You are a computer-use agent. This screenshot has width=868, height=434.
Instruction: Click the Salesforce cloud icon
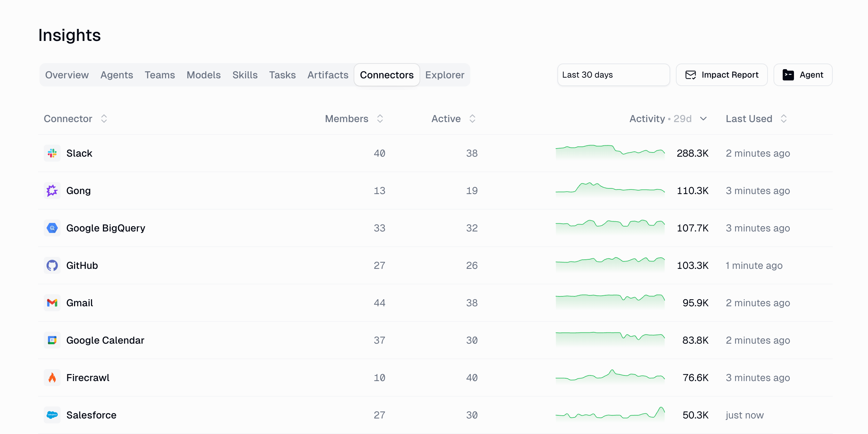pyautogui.click(x=52, y=415)
